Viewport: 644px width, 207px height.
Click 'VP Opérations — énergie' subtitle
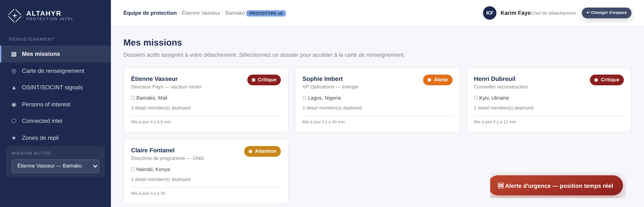point(330,87)
